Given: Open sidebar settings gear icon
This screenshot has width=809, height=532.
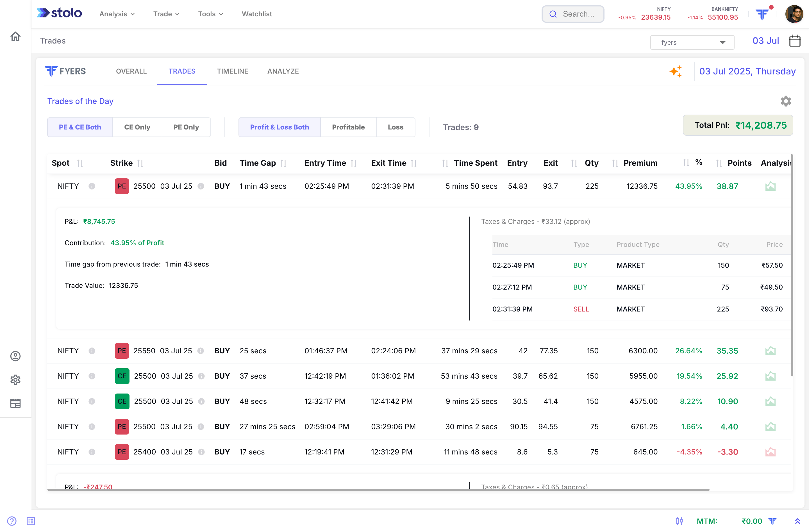Looking at the screenshot, I should tap(15, 380).
